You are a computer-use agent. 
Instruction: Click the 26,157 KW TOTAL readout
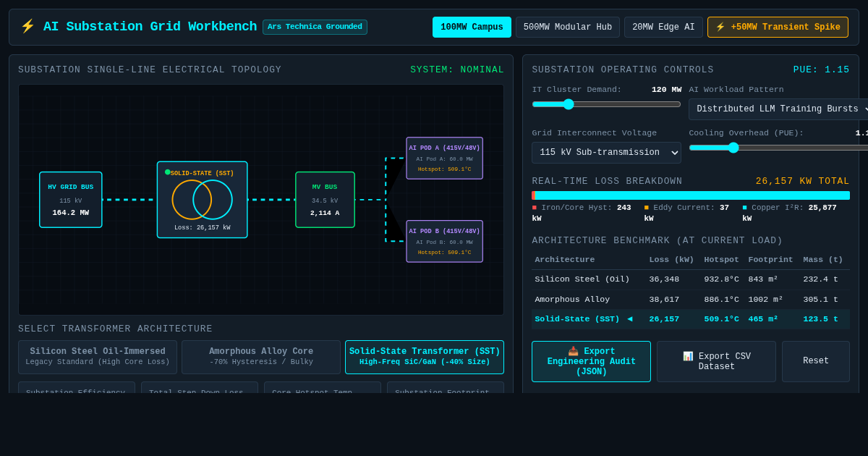(803, 182)
